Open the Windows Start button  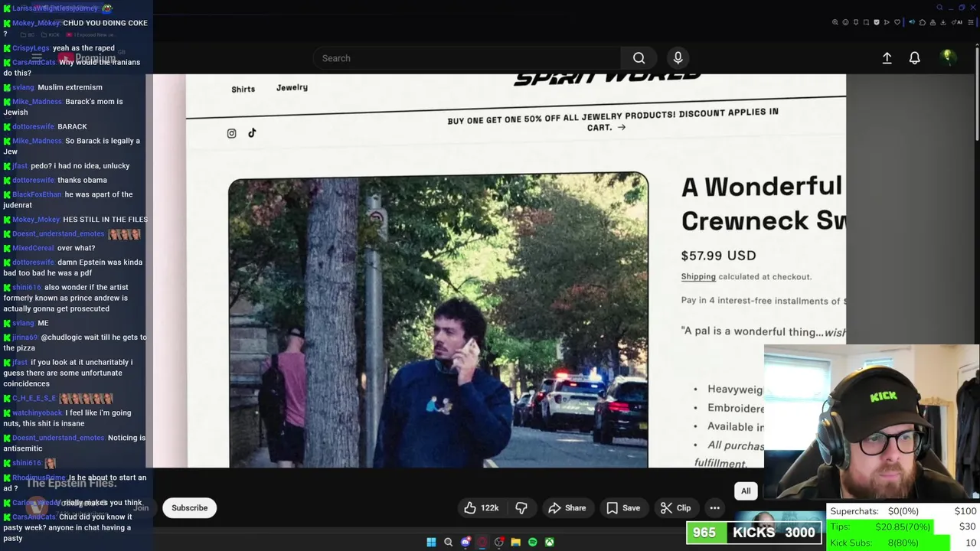[x=431, y=542]
